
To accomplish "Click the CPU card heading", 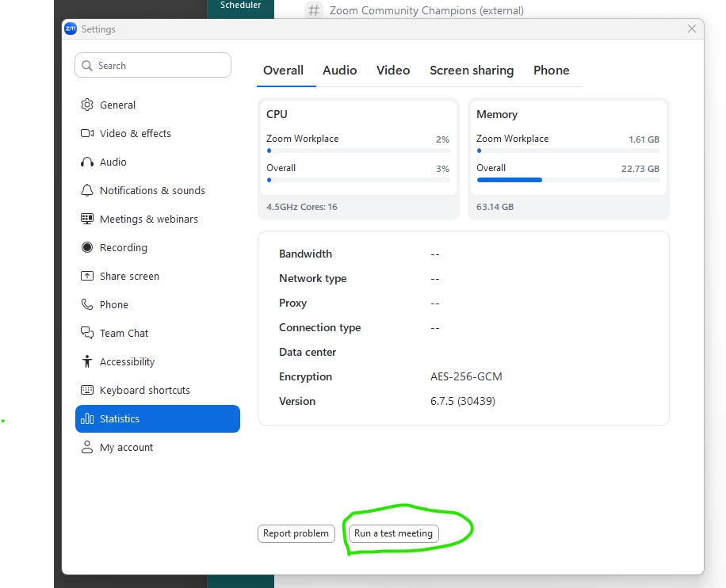I will (x=277, y=114).
